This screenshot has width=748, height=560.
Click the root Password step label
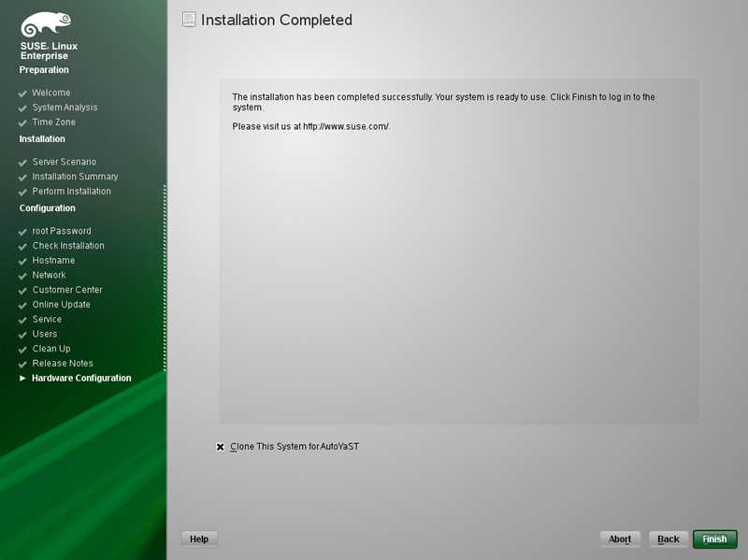(x=62, y=231)
